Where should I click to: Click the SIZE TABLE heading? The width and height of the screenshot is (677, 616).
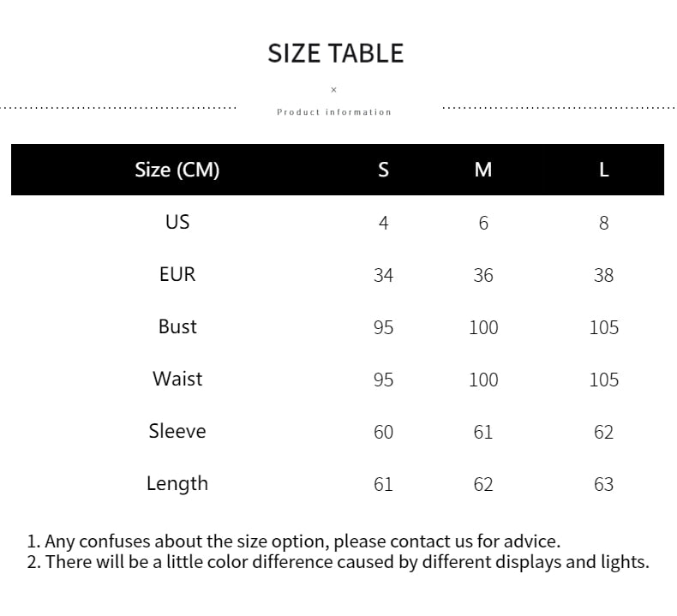335,53
